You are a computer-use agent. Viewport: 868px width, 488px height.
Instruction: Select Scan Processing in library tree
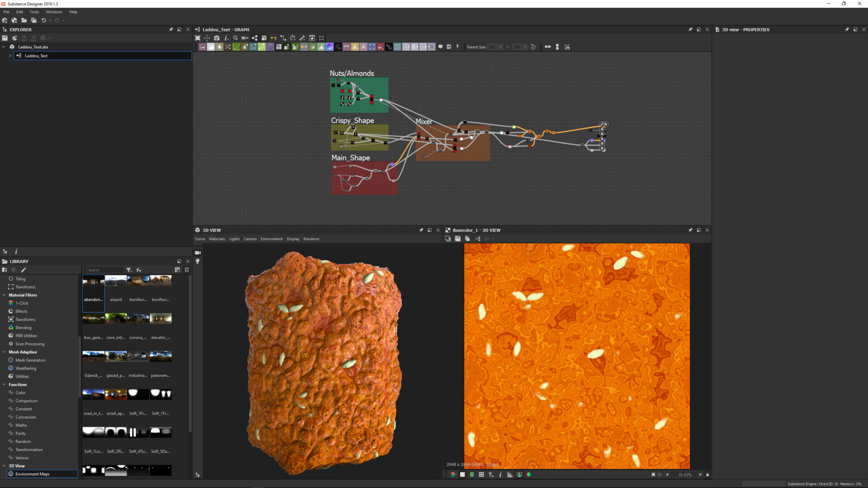click(30, 344)
